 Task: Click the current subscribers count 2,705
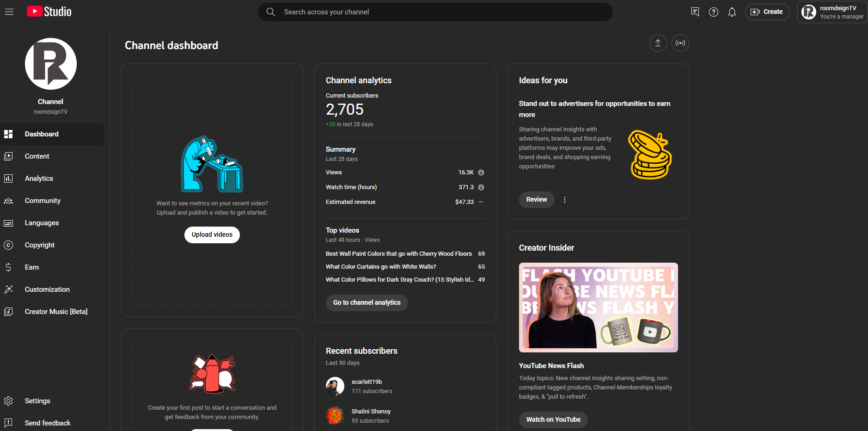(345, 110)
